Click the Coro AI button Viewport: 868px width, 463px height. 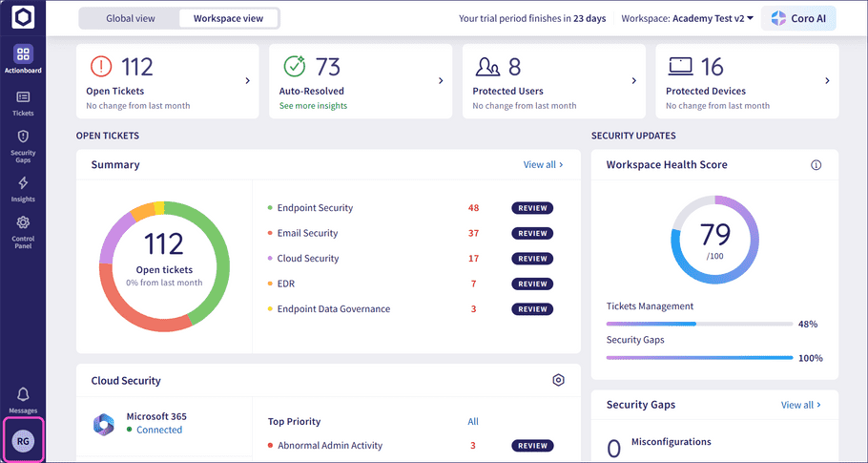pos(798,18)
